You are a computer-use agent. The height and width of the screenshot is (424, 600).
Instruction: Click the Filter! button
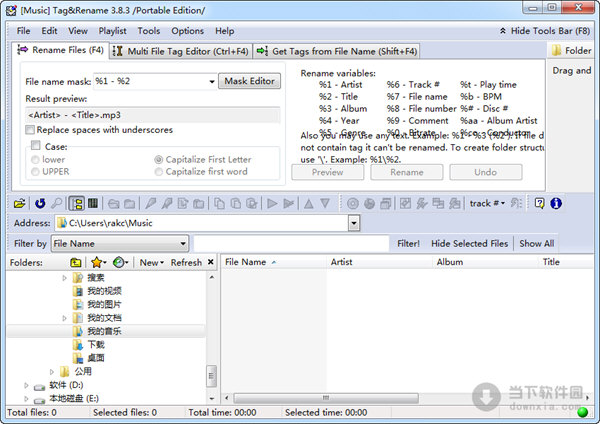[x=408, y=244]
